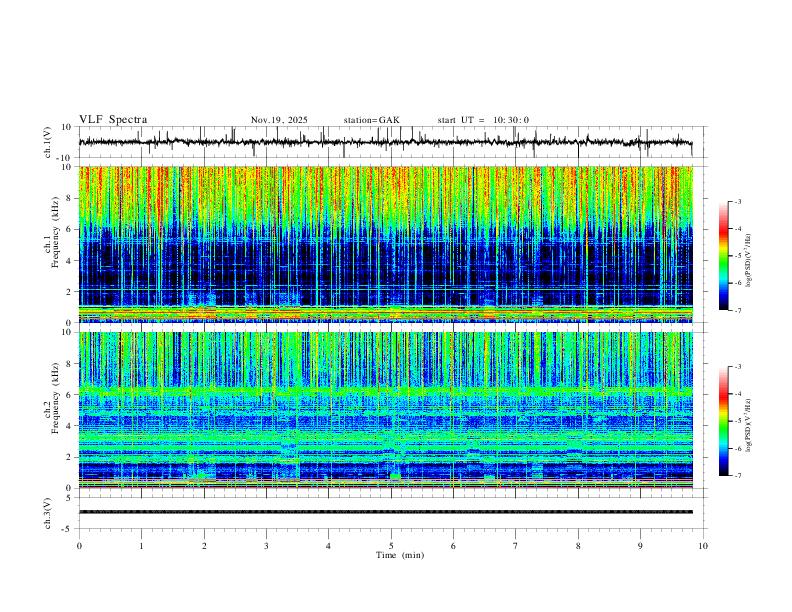Click time axis tick label "9"
Viewport: 792px width, 612px height.
click(640, 546)
